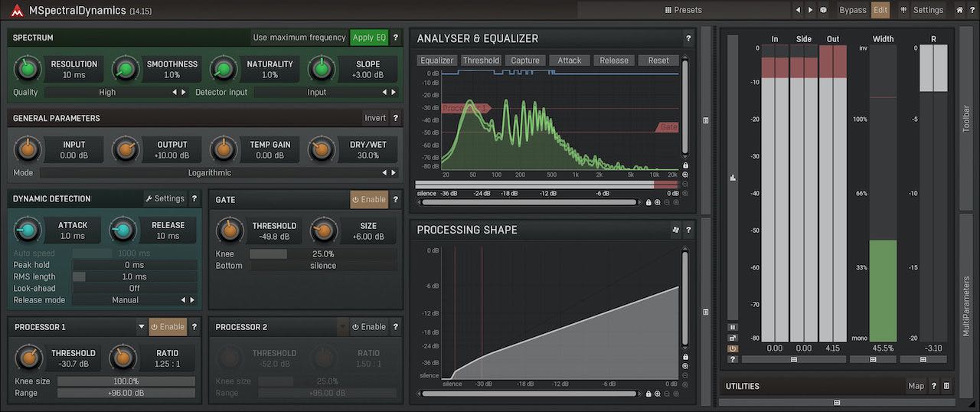Click the Bypass button
980x412 pixels.
pyautogui.click(x=852, y=10)
